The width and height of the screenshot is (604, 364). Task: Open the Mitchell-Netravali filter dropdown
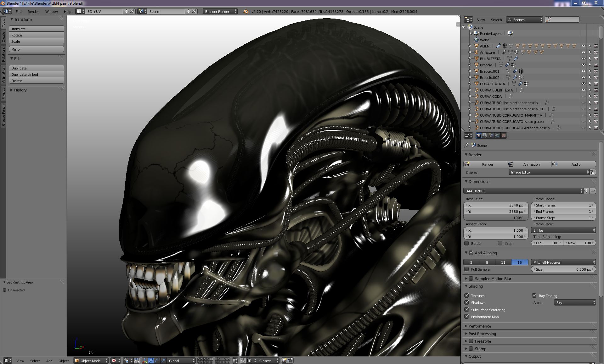[563, 262]
